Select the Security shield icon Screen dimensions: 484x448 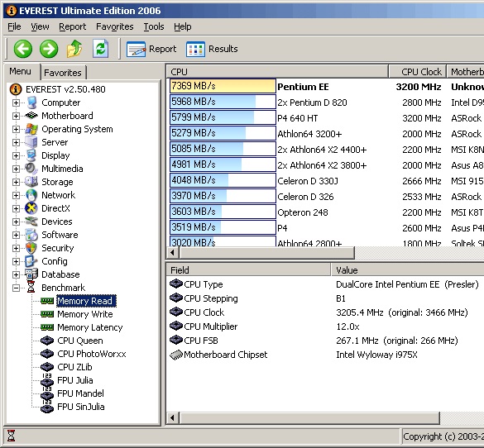tap(31, 248)
